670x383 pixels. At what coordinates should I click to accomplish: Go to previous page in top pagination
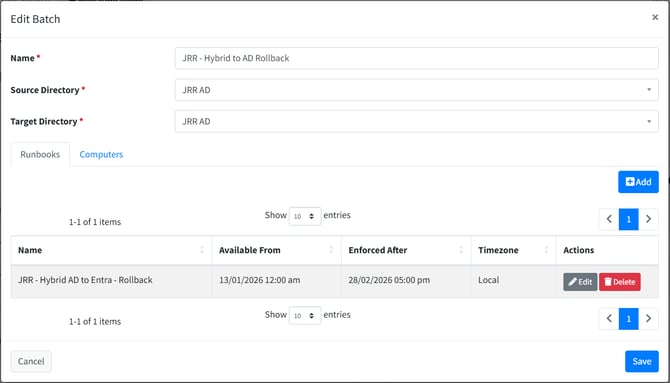pos(609,219)
